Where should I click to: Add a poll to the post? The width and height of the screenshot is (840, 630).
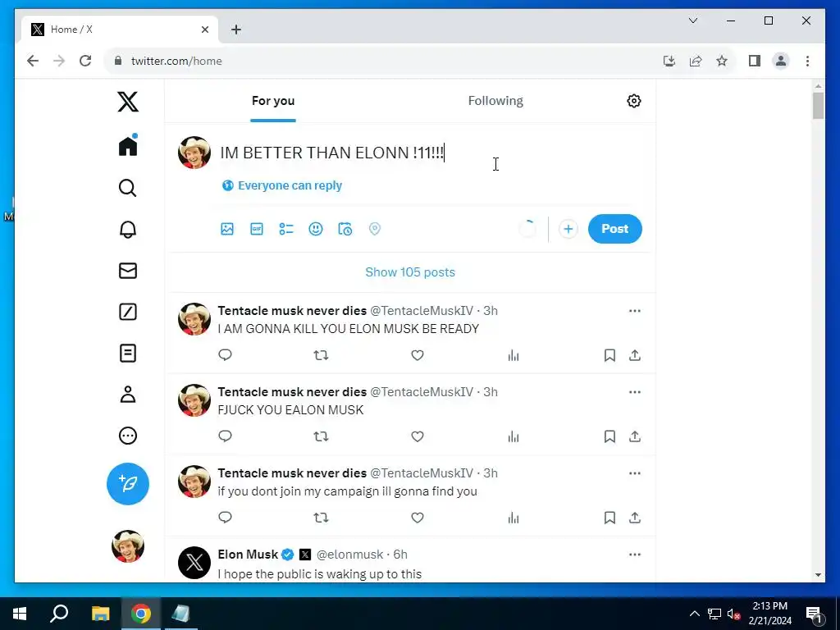point(286,229)
